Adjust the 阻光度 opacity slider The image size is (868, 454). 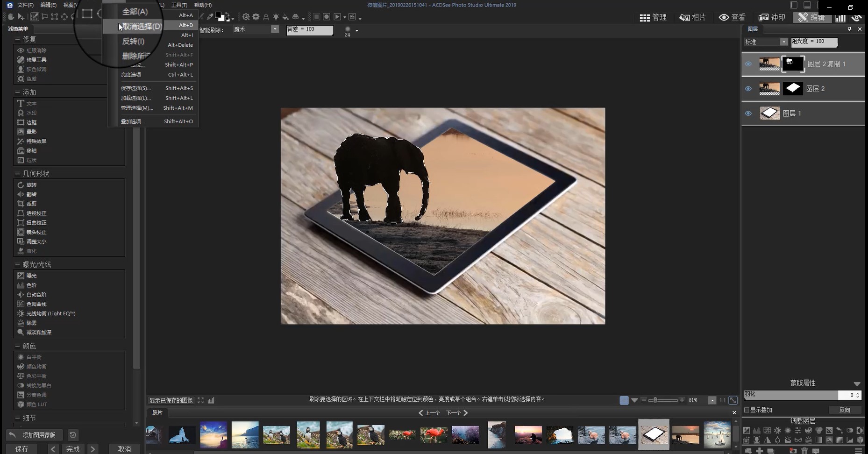[814, 42]
